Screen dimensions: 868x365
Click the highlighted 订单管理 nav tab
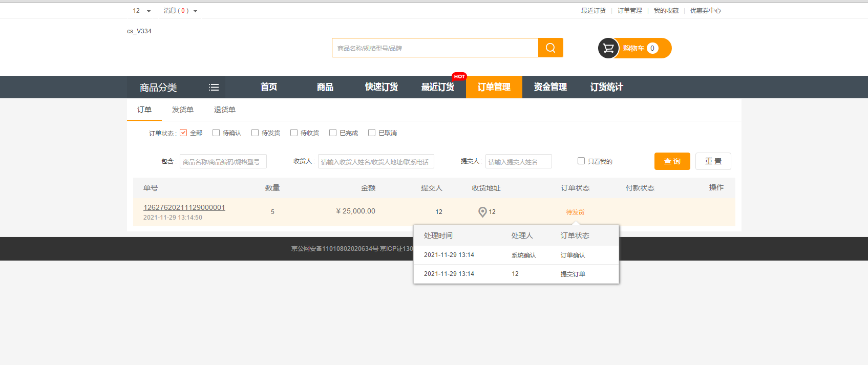coord(494,87)
